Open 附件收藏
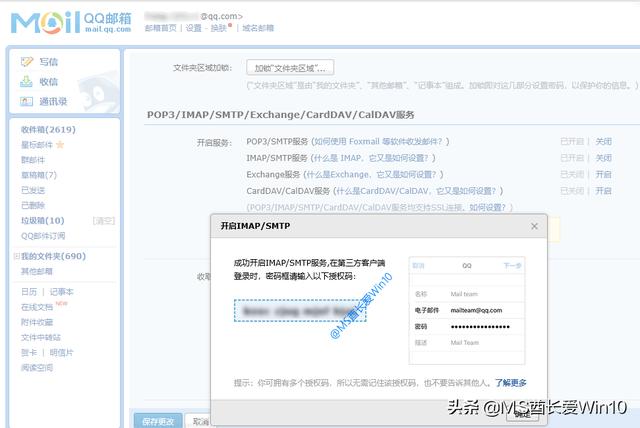640x428 pixels. pyautogui.click(x=37, y=322)
